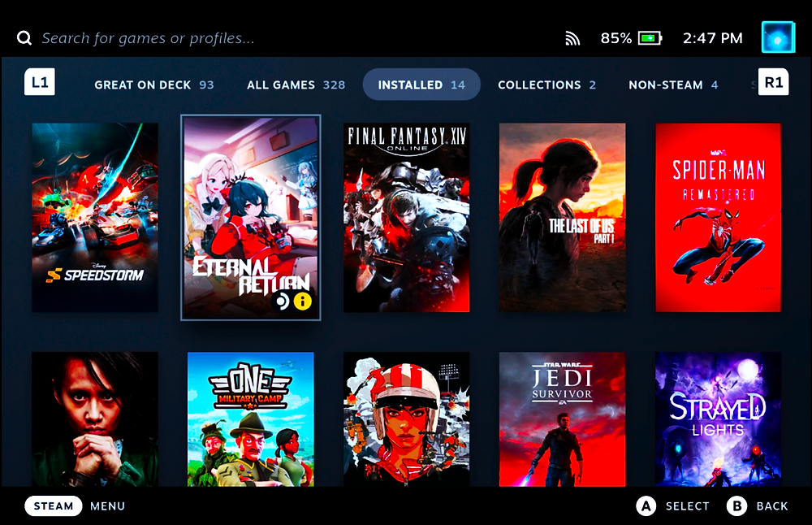Screen dimensions: 812x525
Task: Click the B Back button glyph
Action: point(737,505)
